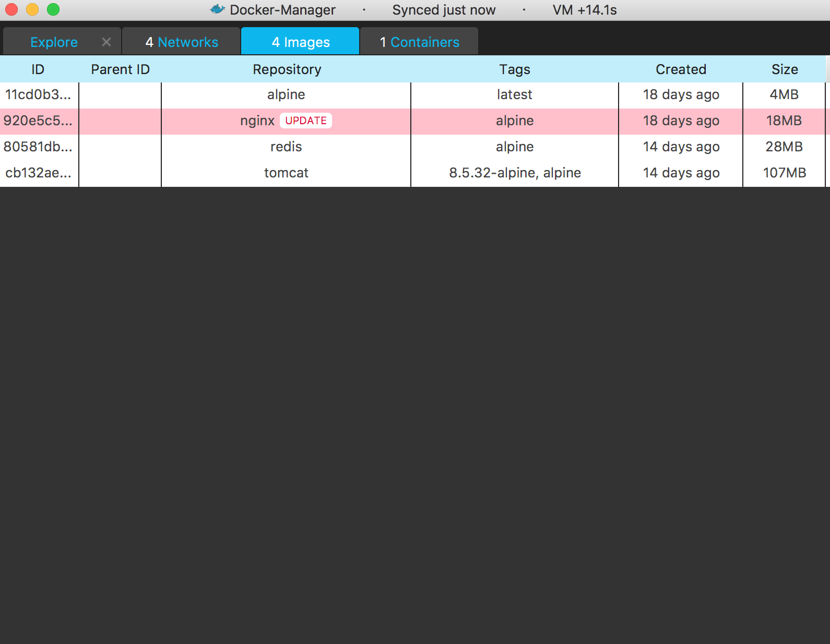
Task: Click 'Synced just now' status text
Action: pos(444,10)
